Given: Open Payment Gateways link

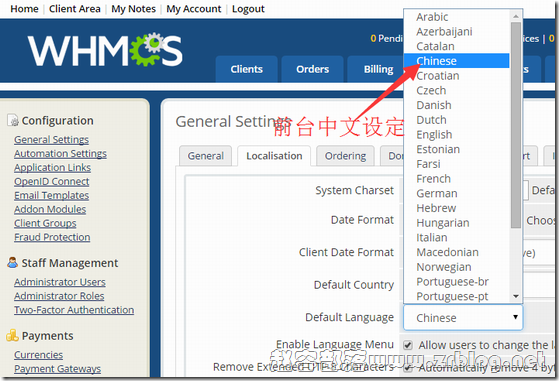Looking at the screenshot, I should point(57,368).
